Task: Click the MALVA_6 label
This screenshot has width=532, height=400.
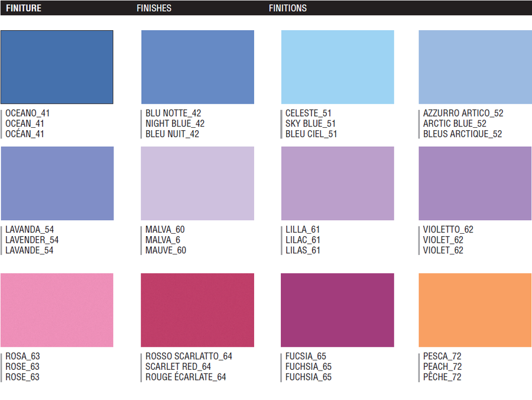Action: [163, 240]
